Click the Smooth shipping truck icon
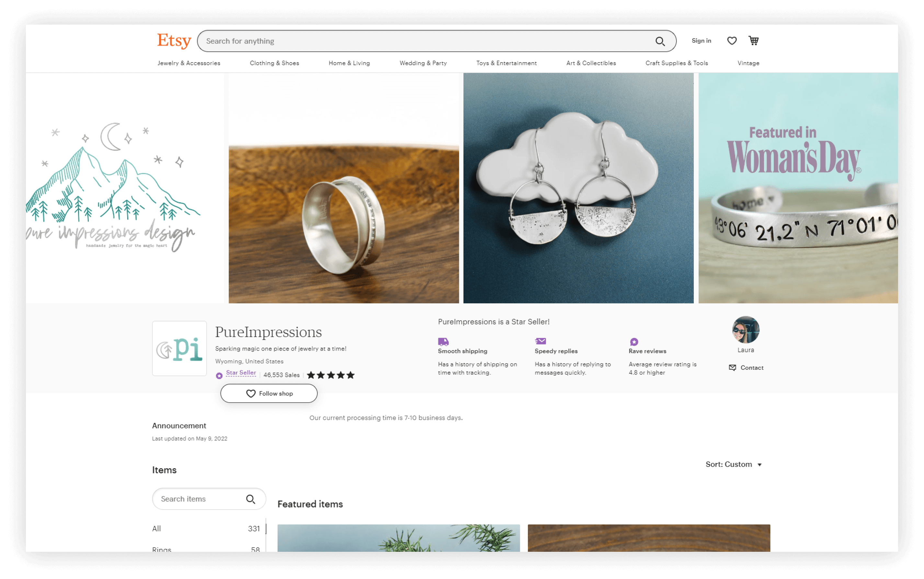 coord(443,341)
